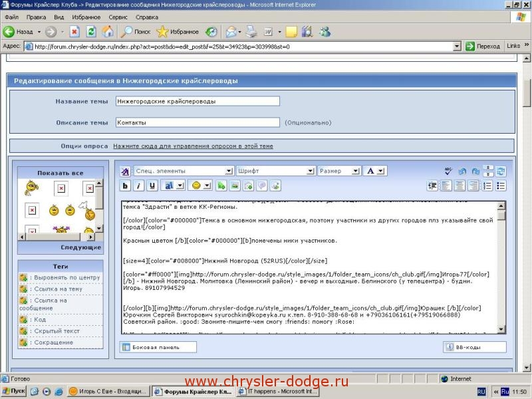Open the Избранное favorites star button
The height and width of the screenshot is (399, 532).
(x=177, y=31)
